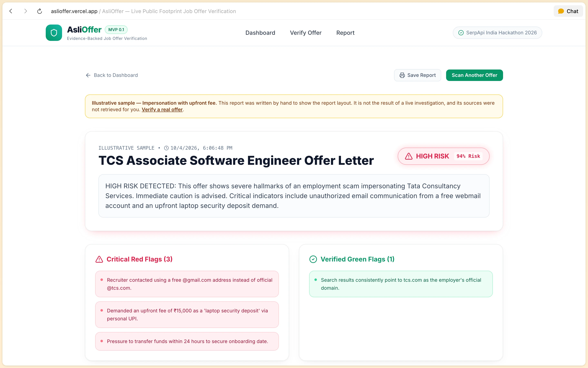
Task: Click the AsliOffer brand name
Action: click(84, 29)
